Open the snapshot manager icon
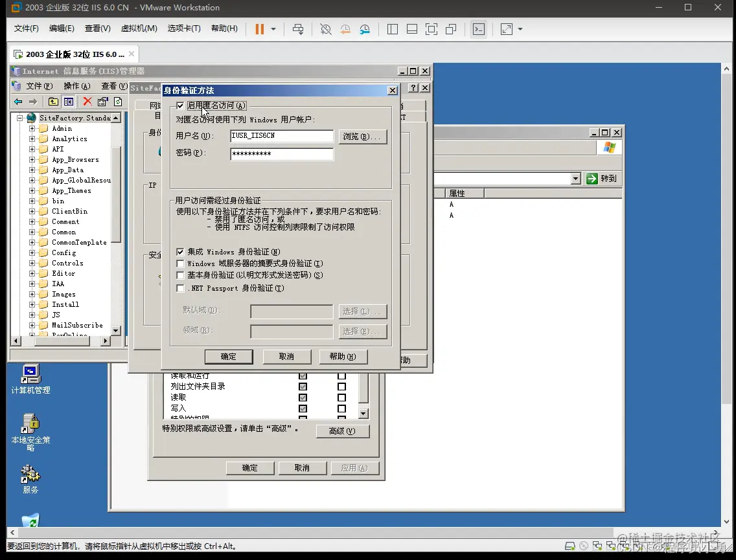 pos(365,29)
